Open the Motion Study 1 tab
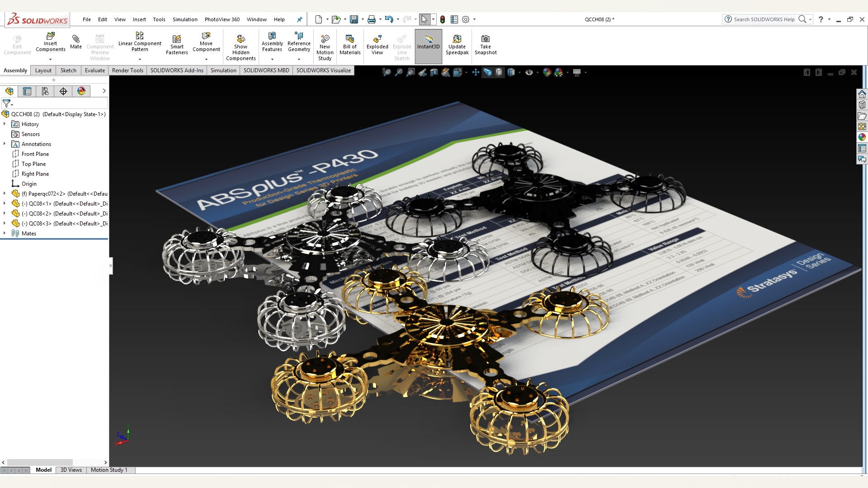868x488 pixels. (109, 470)
